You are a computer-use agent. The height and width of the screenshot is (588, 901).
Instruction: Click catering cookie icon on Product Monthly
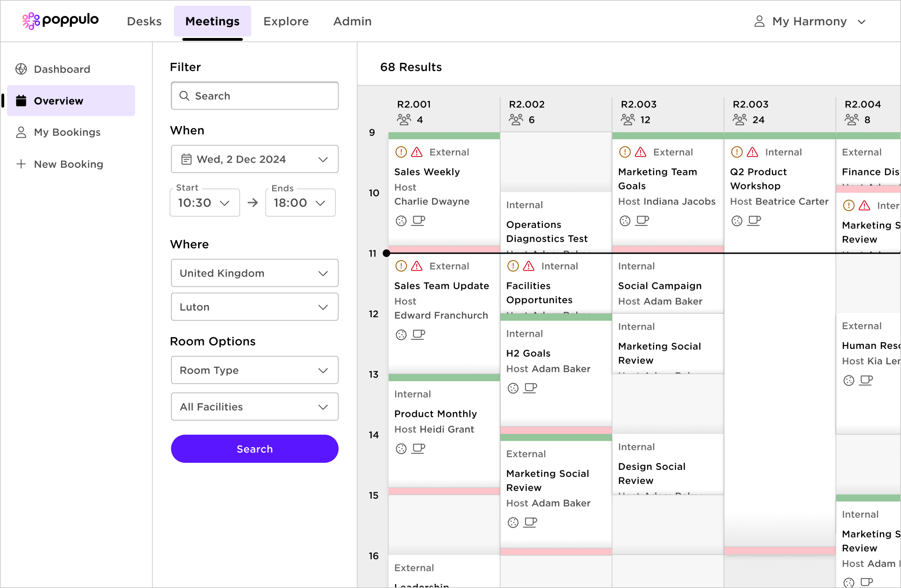[x=401, y=449]
